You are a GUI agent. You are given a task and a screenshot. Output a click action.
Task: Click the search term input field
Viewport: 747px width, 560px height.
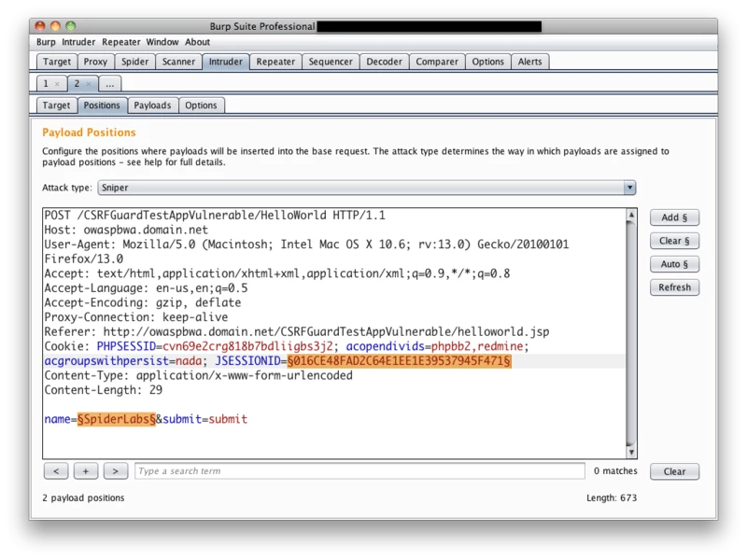pyautogui.click(x=359, y=471)
